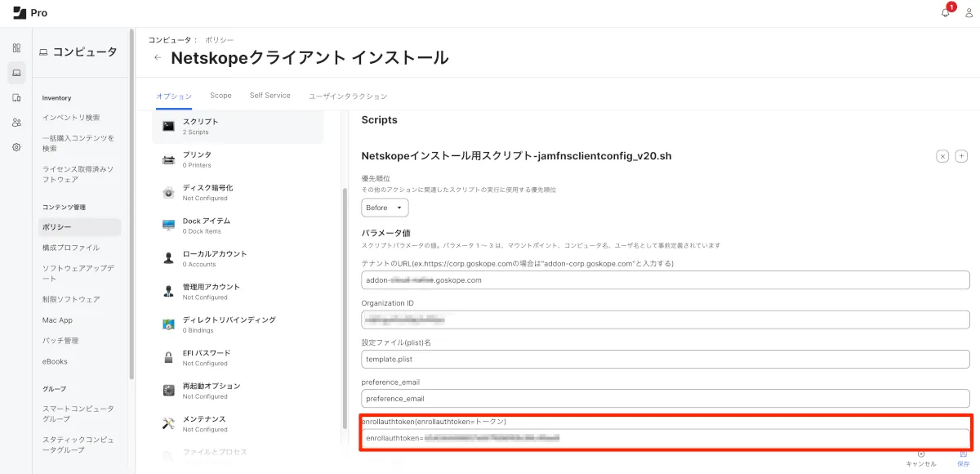980x474 pixels.
Task: Click the ディレクトリバインディング icon
Action: 168,324
